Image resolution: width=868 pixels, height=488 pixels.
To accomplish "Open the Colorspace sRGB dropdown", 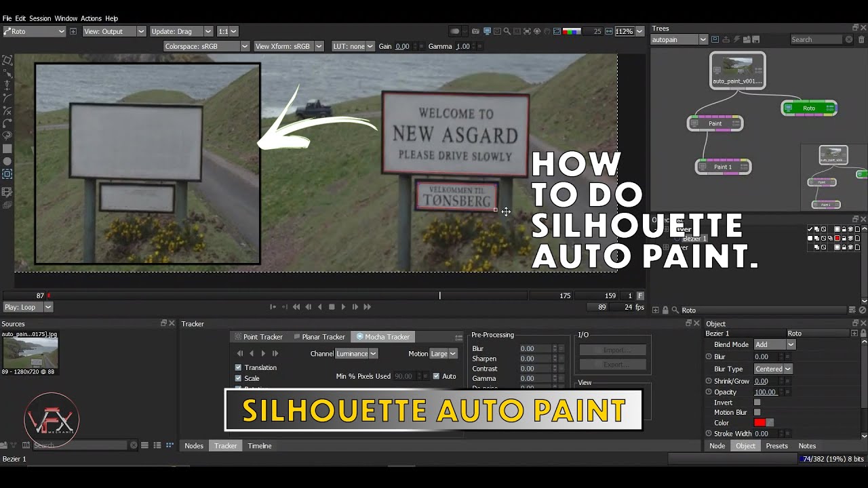I will coord(206,46).
